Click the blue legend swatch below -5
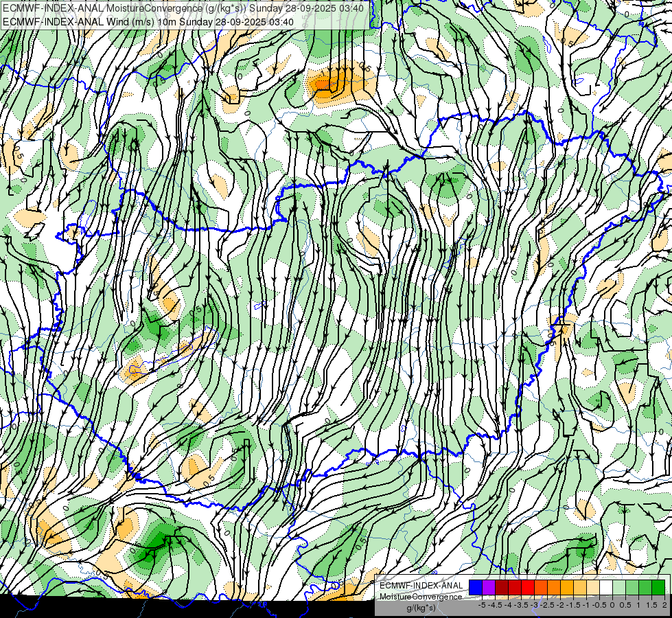The image size is (672, 618). tap(476, 588)
